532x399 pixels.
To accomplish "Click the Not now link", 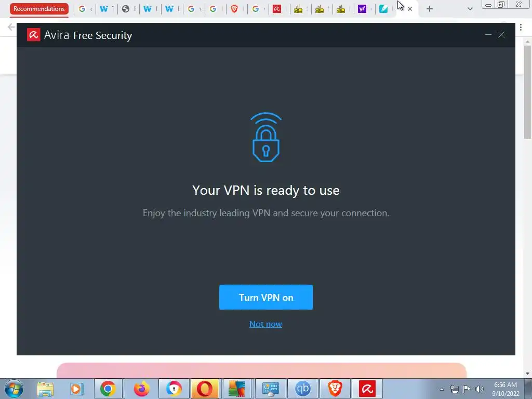I will pyautogui.click(x=265, y=324).
